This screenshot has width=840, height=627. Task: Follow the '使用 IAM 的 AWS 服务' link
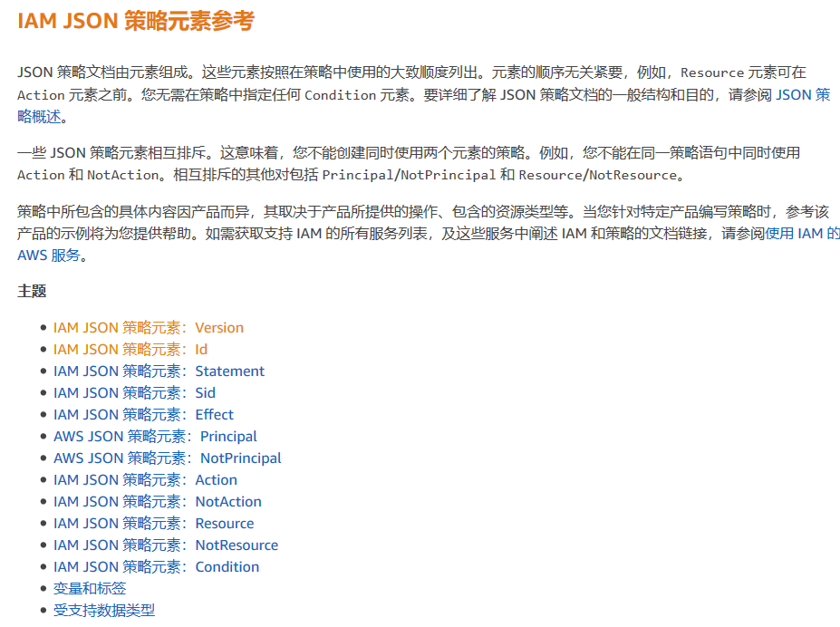click(x=802, y=234)
